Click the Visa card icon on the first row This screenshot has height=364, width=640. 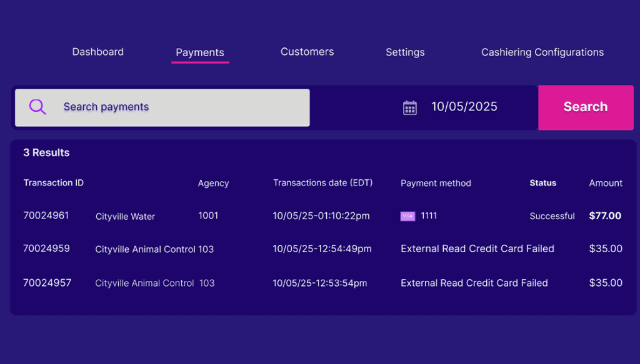coord(407,216)
